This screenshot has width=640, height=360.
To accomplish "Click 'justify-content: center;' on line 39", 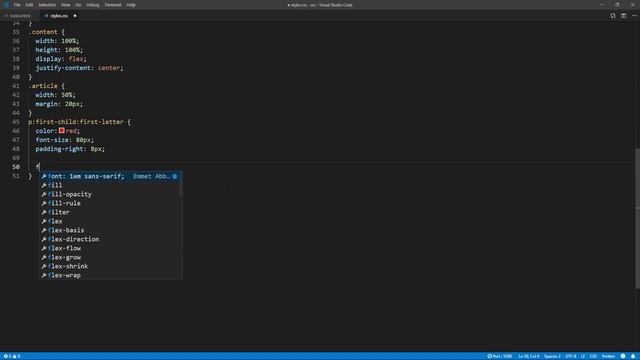I will click(79, 68).
